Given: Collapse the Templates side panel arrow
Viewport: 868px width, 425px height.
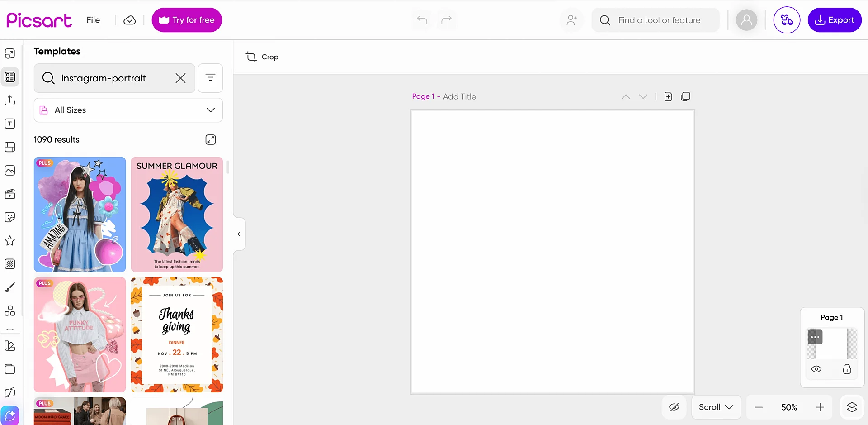Looking at the screenshot, I should [239, 234].
